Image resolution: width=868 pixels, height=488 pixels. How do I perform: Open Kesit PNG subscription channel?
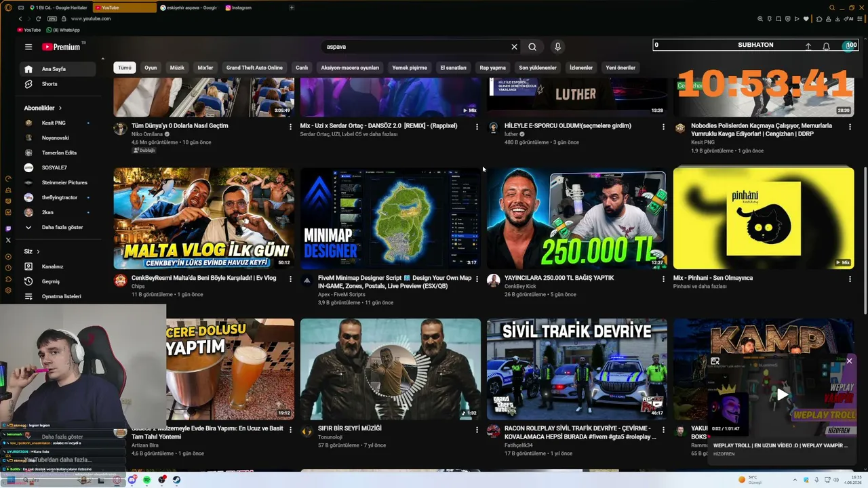click(54, 123)
